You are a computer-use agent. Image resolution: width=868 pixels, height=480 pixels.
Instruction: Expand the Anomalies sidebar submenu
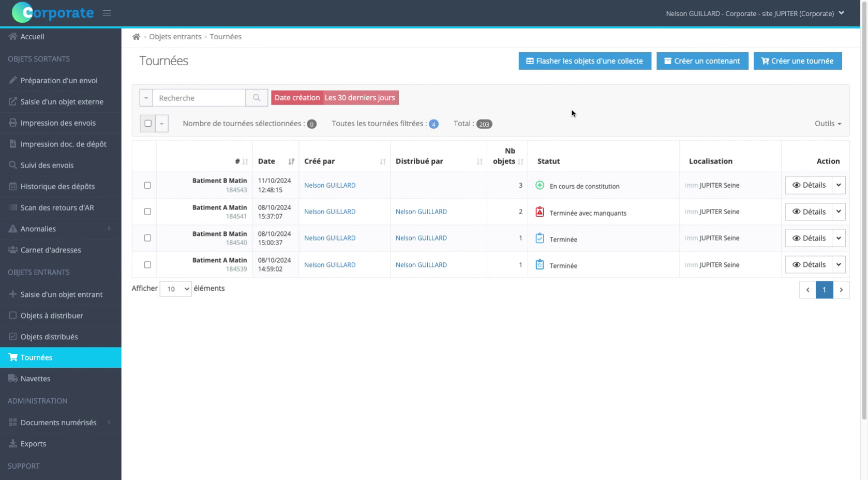pyautogui.click(x=61, y=229)
